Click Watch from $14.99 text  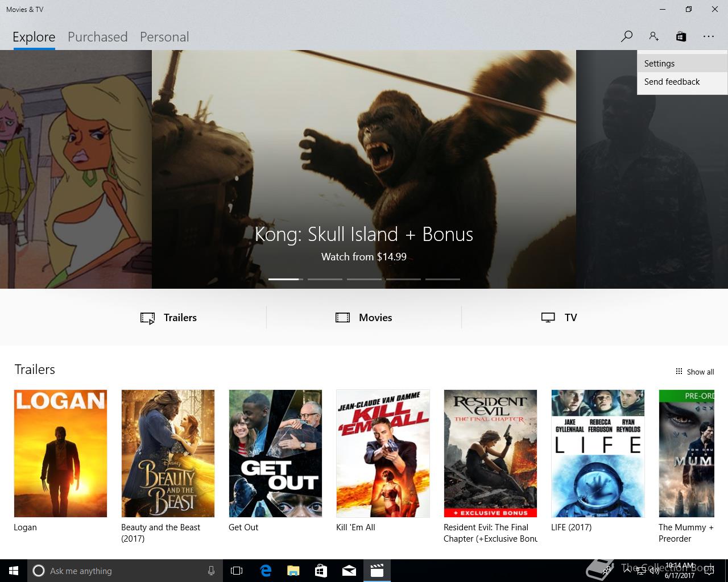pyautogui.click(x=364, y=257)
